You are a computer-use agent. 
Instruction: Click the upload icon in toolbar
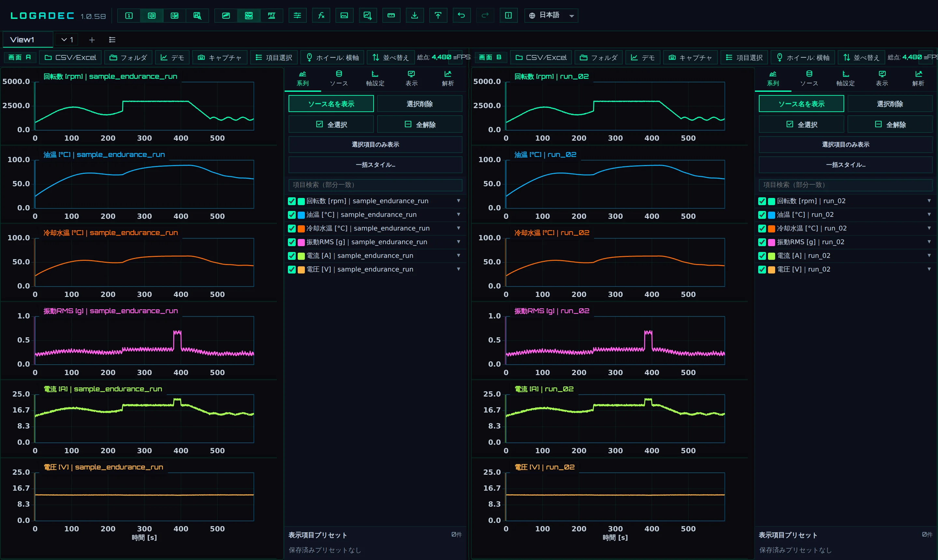(x=438, y=16)
